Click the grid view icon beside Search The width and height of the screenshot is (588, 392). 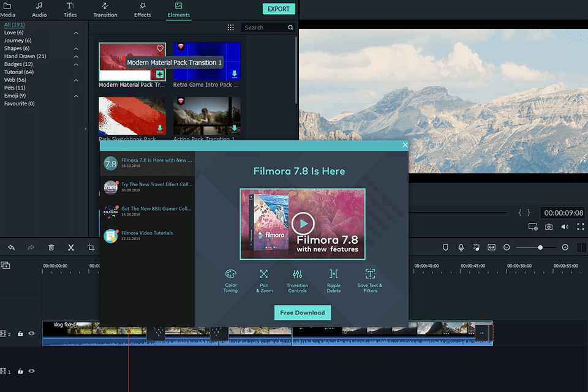231,28
